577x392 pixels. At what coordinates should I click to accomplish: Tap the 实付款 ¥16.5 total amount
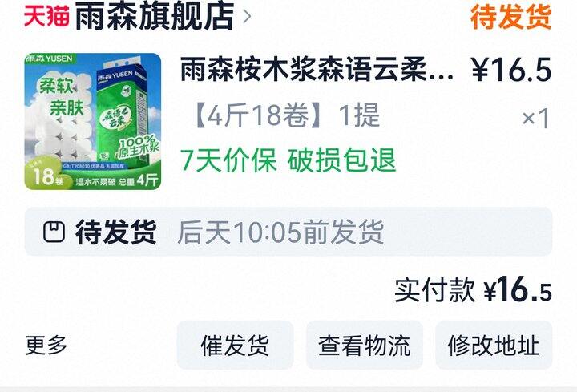[x=474, y=289]
